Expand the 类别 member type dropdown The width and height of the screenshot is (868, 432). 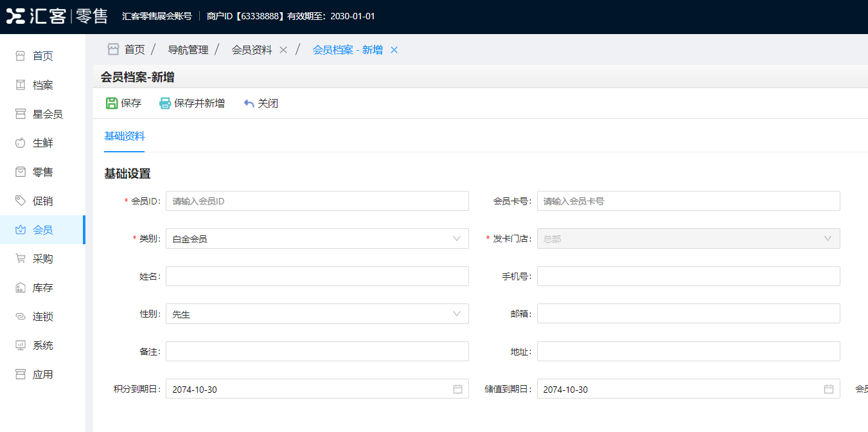pyautogui.click(x=456, y=239)
